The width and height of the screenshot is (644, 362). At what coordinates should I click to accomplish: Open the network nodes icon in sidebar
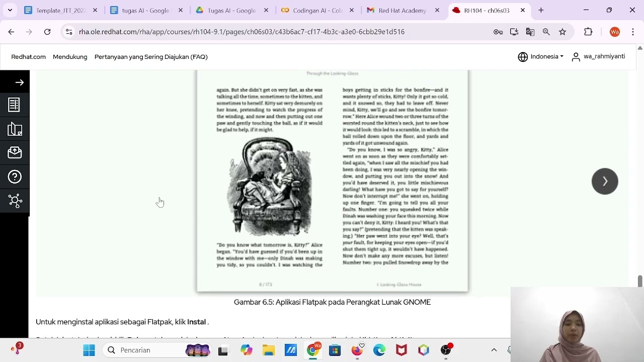pos(15,201)
